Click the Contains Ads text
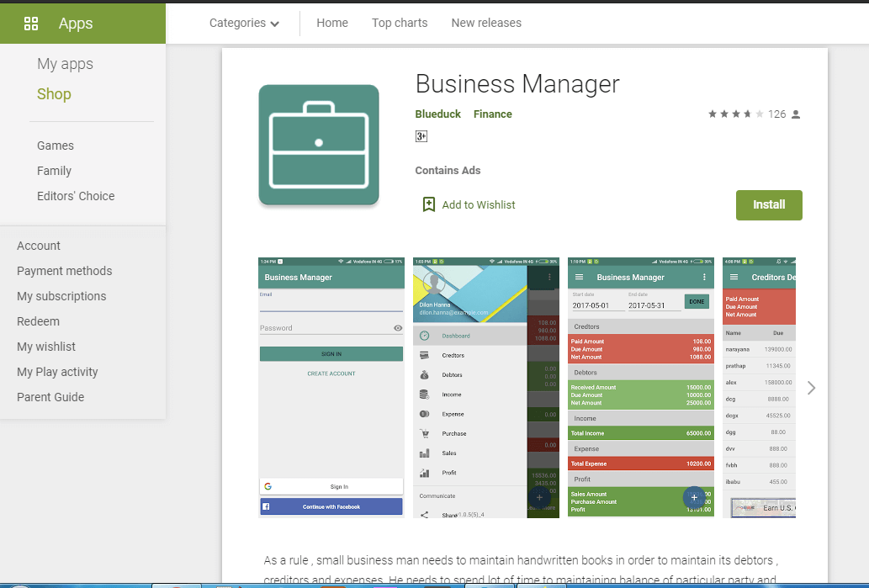This screenshot has height=588, width=869. click(x=448, y=171)
